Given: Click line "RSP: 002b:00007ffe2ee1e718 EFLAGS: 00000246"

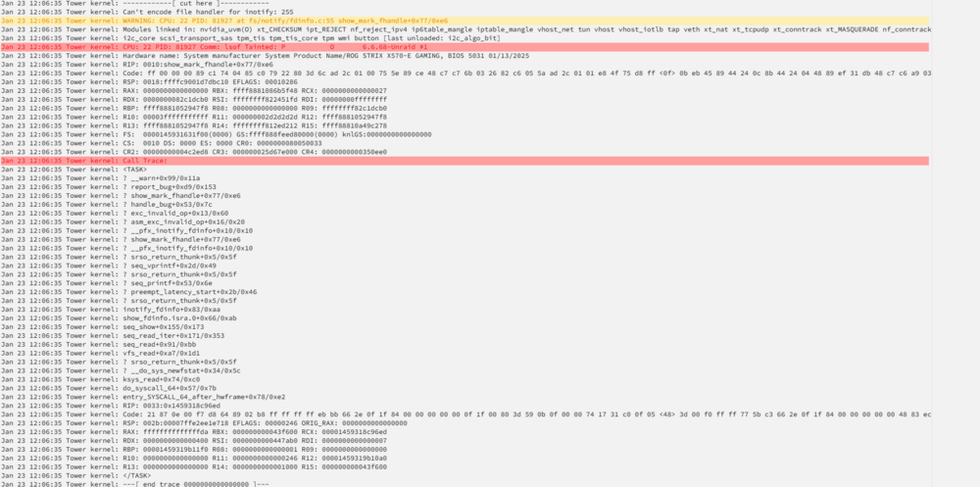Looking at the screenshot, I should [x=204, y=423].
